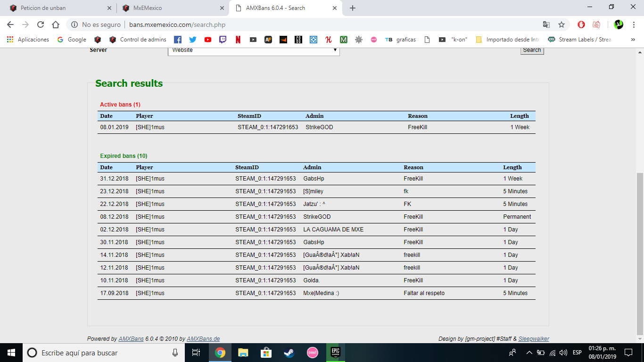Open the "k-on" bookmark
The height and width of the screenshot is (362, 644).
pyautogui.click(x=453, y=40)
